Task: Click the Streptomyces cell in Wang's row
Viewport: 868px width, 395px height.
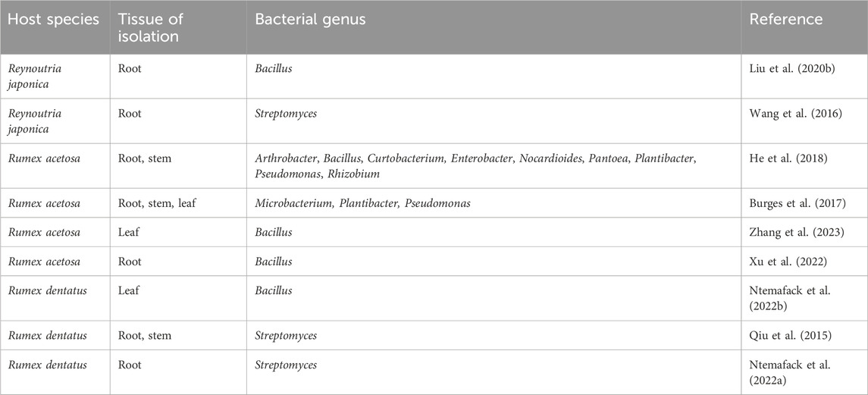Action: [x=286, y=113]
